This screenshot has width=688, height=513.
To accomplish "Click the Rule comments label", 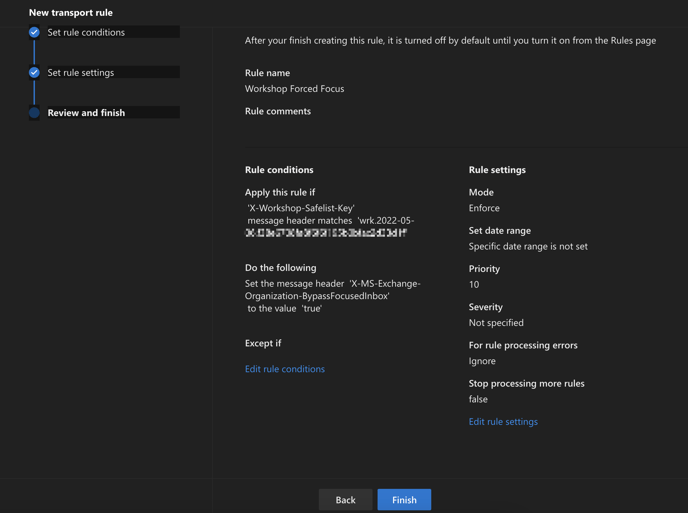I will coord(278,111).
